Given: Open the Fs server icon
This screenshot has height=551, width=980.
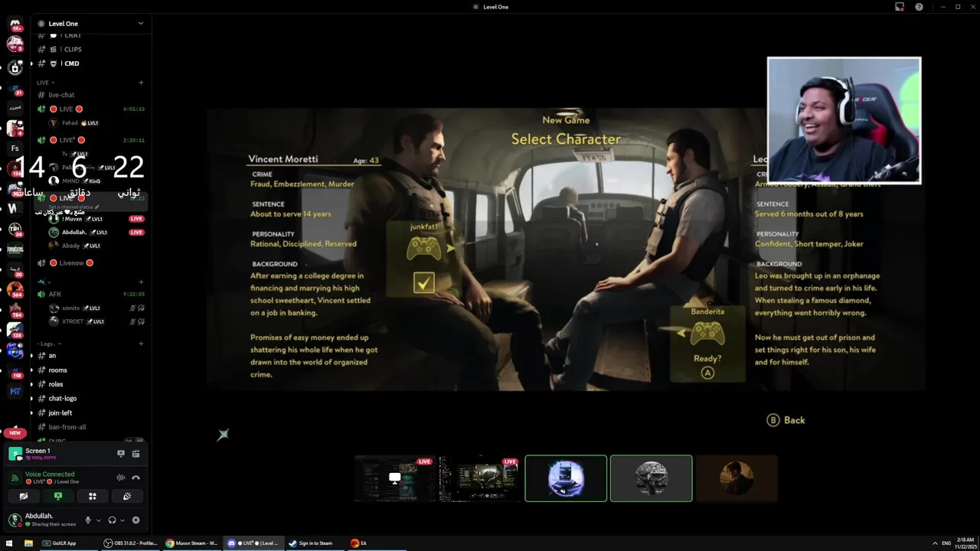Looking at the screenshot, I should click(x=15, y=148).
